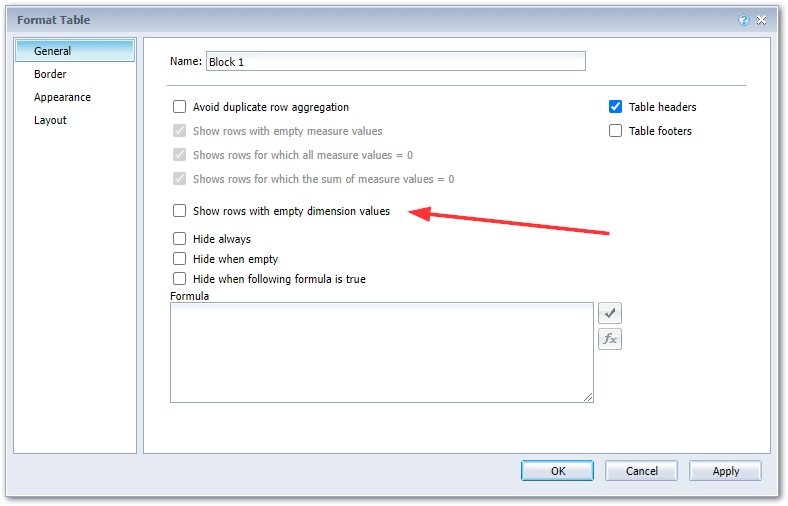Enable the Table footers checkbox

click(x=616, y=131)
